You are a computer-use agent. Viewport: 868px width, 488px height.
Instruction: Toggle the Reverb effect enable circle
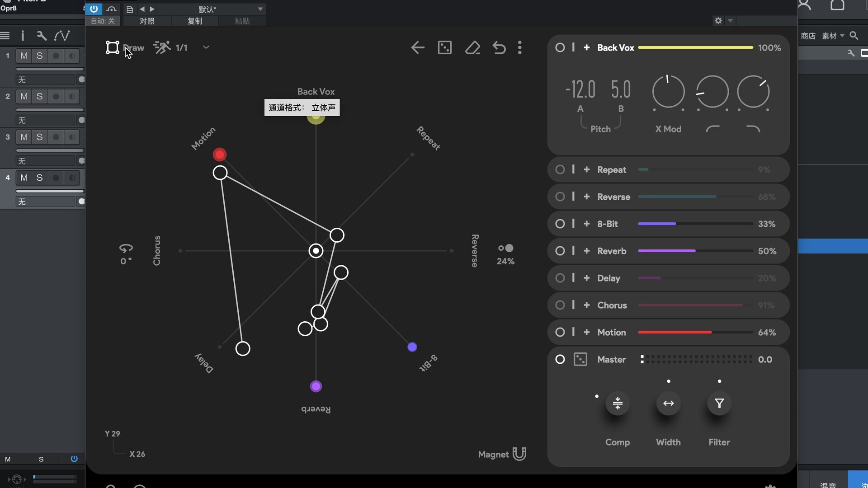click(560, 251)
